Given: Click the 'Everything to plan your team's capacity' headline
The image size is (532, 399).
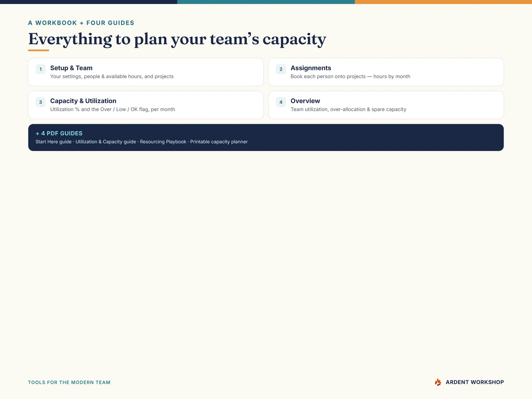Looking at the screenshot, I should tap(177, 39).
